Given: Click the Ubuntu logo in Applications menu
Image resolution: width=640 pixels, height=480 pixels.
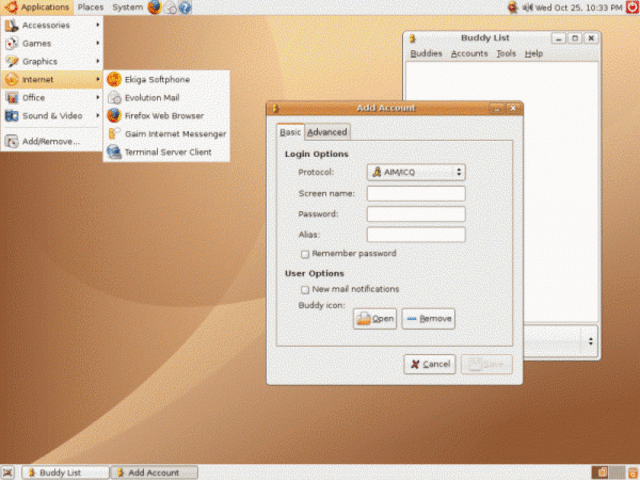Looking at the screenshot, I should point(11,7).
